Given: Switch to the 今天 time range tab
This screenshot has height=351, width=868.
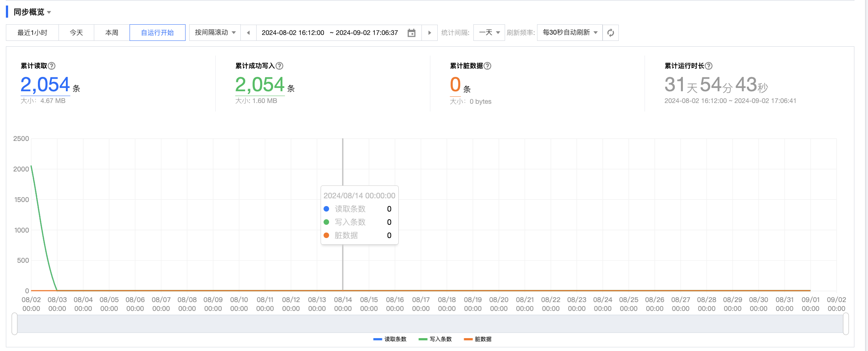Looking at the screenshot, I should 76,33.
